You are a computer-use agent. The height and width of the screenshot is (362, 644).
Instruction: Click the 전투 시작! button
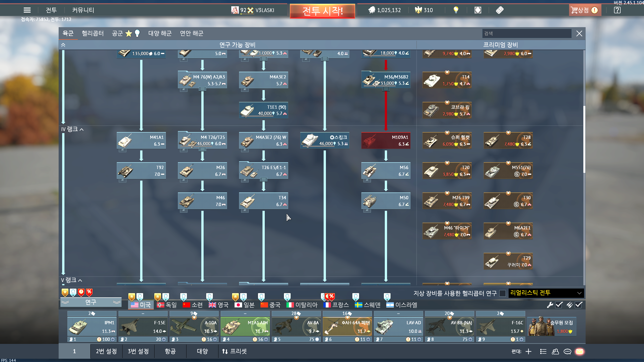pos(322,11)
